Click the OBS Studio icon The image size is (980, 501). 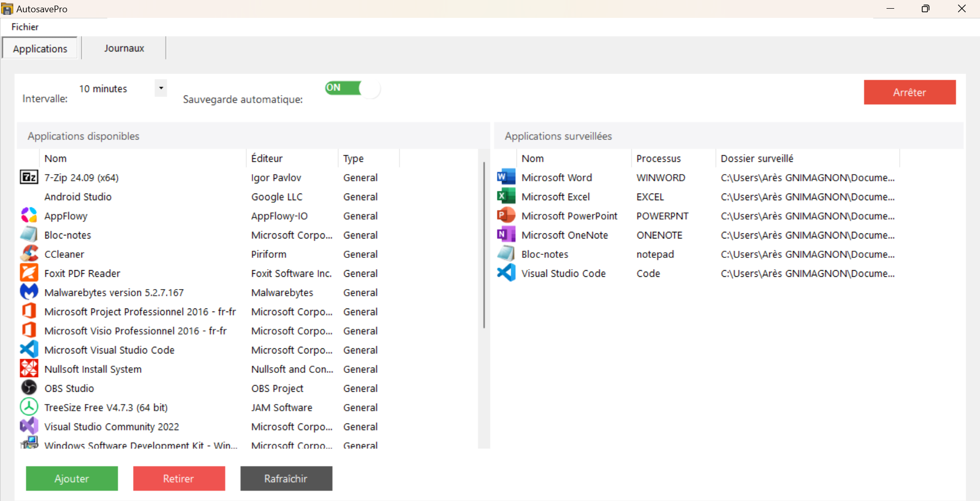click(x=29, y=388)
